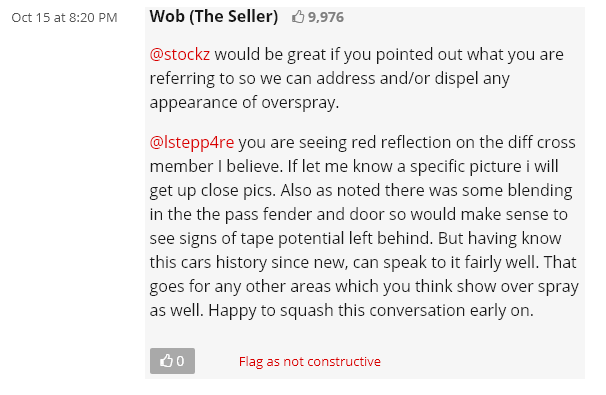Viewport: 606px width, 395px height.
Task: Click the words "member I believe."
Action: point(216,167)
